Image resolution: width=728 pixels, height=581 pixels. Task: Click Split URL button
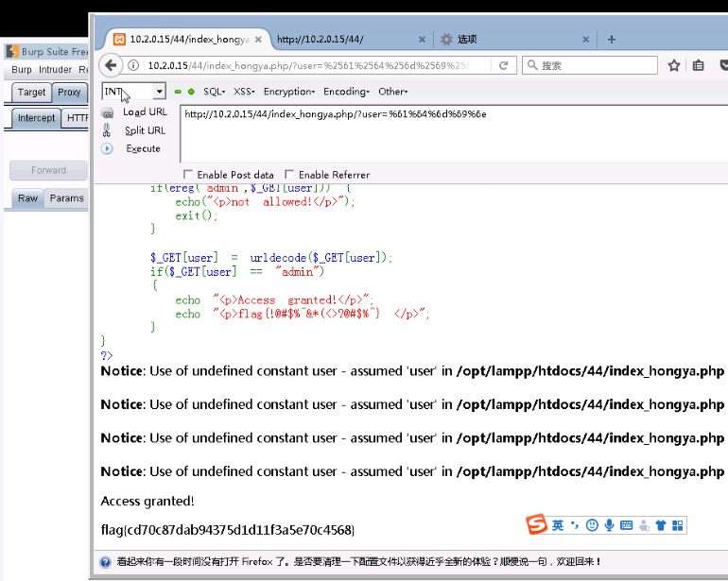pos(145,130)
